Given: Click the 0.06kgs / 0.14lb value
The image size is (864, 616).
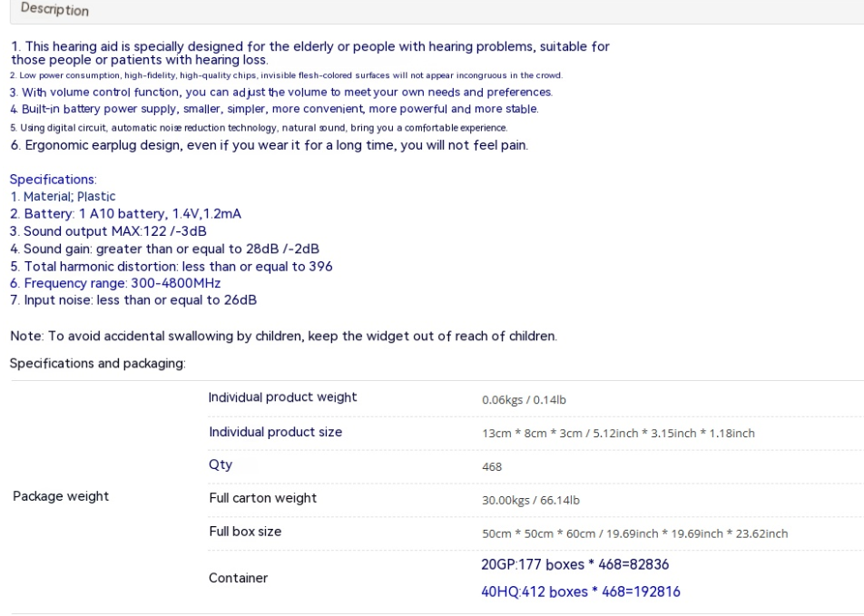Looking at the screenshot, I should [x=524, y=400].
